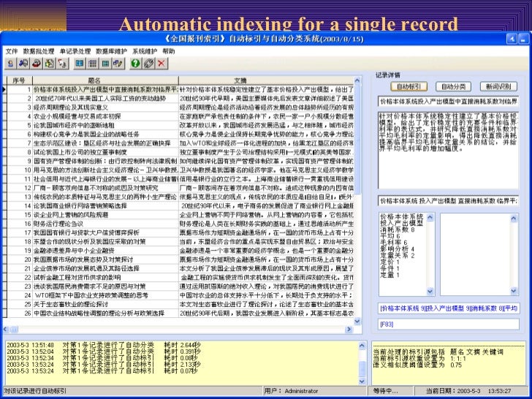Click the gray grid table toolbar icon
Screen dimensions: 532x399
coord(93,64)
